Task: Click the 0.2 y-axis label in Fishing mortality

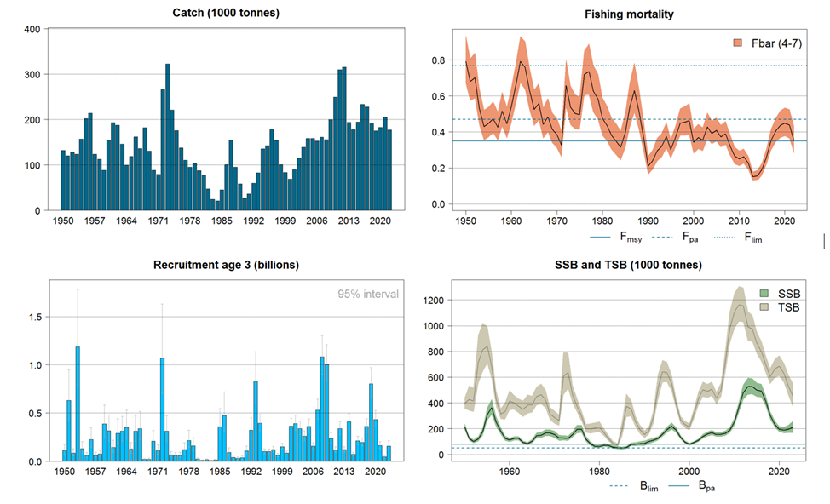Action: 438,169
